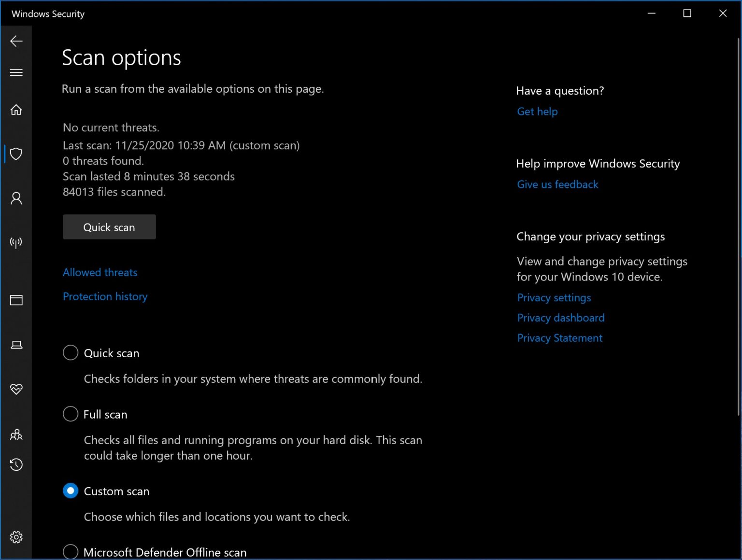
Task: Open Device security in the sidebar
Action: point(16,345)
